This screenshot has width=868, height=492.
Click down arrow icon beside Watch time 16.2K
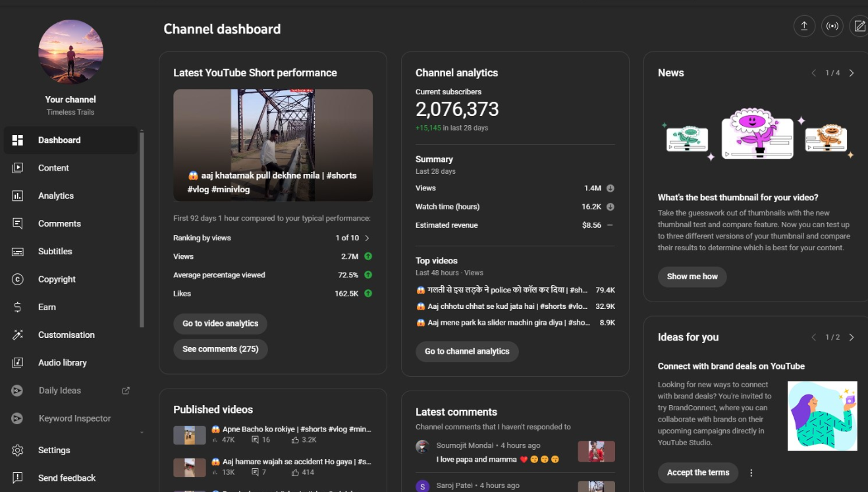point(610,207)
